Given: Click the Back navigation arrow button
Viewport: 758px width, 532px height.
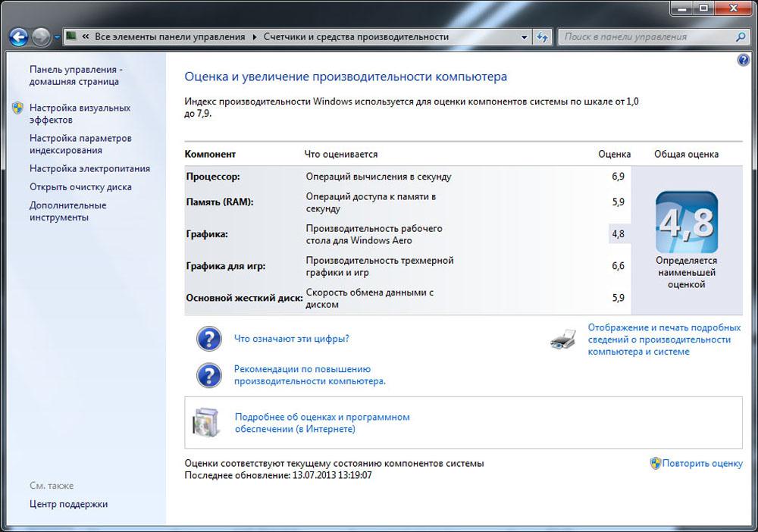Looking at the screenshot, I should [x=19, y=36].
